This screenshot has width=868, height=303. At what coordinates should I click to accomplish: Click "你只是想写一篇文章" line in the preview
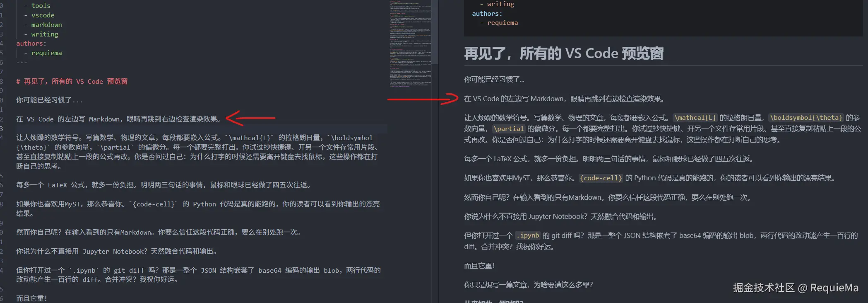[x=529, y=285]
